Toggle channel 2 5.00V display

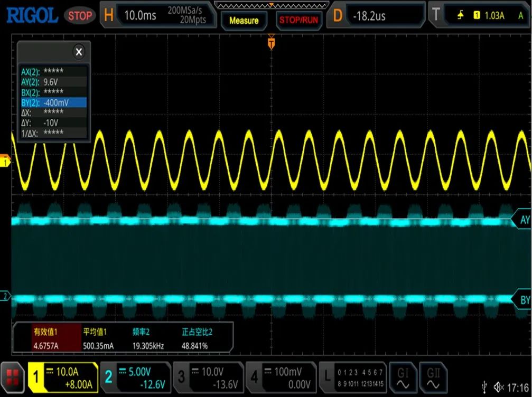(x=135, y=377)
